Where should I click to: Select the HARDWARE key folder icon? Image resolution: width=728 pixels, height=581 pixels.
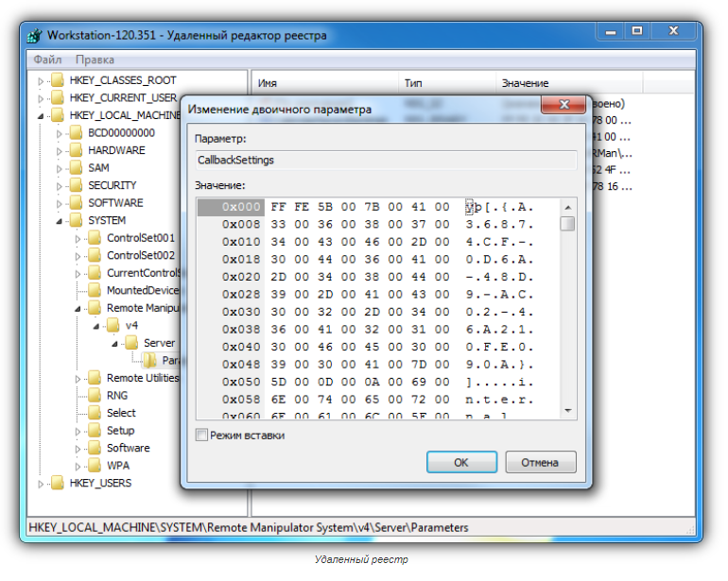(x=76, y=151)
